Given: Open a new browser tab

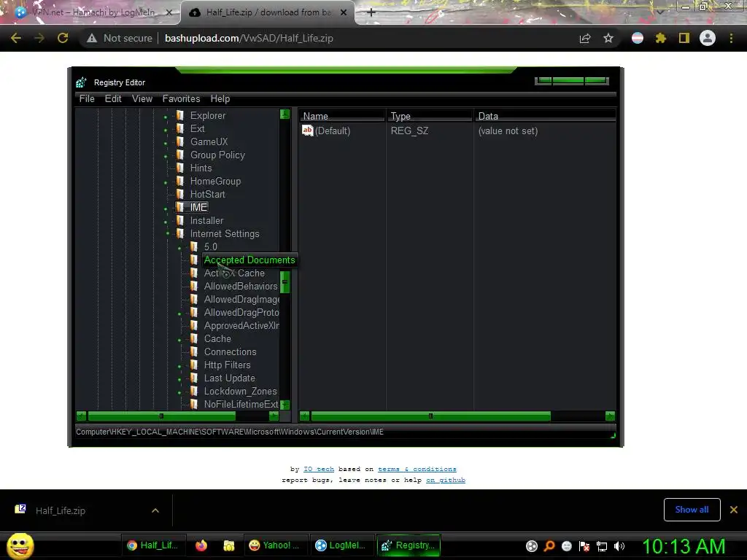Looking at the screenshot, I should click(x=371, y=12).
